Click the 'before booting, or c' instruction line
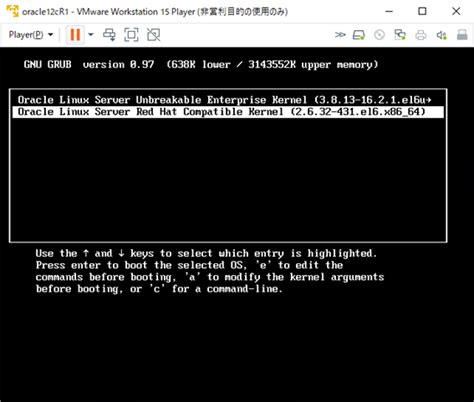Image resolution: width=474 pixels, height=402 pixels. click(x=159, y=289)
